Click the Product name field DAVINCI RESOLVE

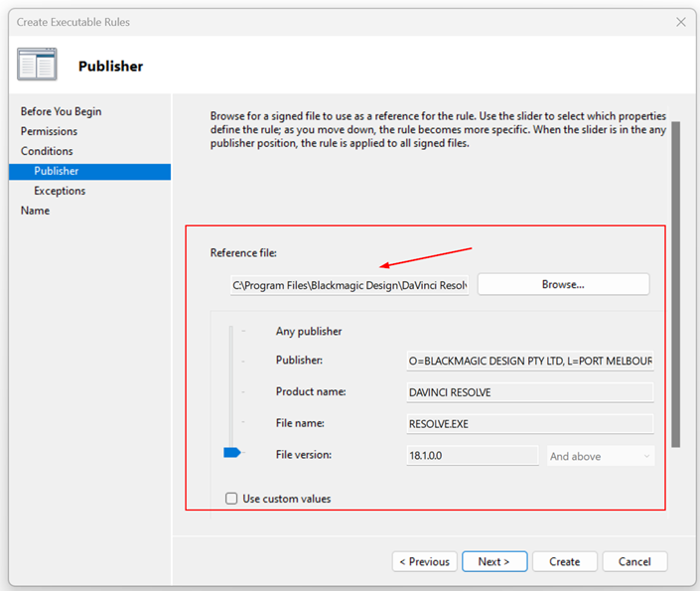(530, 392)
